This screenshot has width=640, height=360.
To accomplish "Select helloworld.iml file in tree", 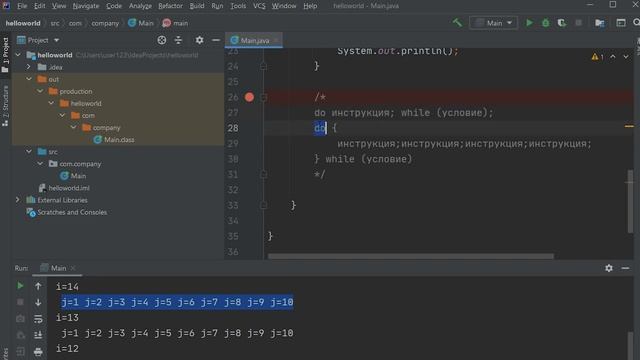I will [x=64, y=188].
